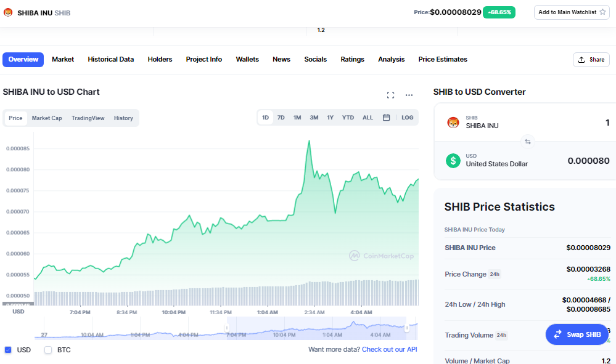Click the Swap SHIB button
The image size is (616, 364).
point(577,334)
